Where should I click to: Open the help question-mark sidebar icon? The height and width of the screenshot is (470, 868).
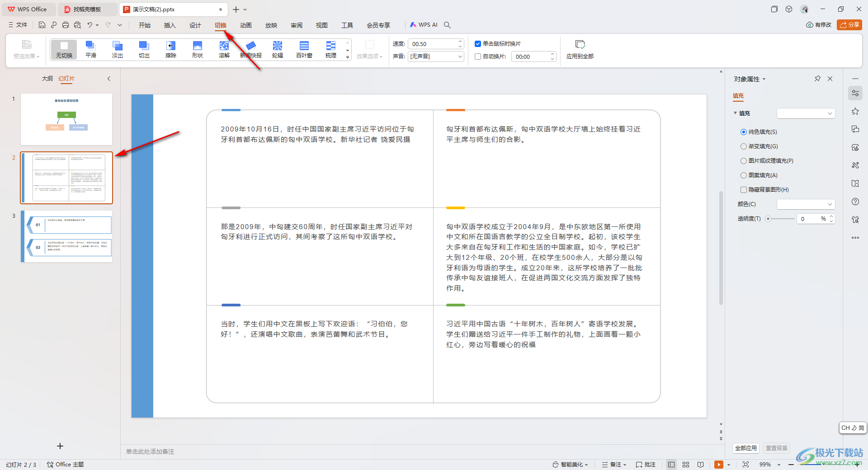(x=855, y=202)
